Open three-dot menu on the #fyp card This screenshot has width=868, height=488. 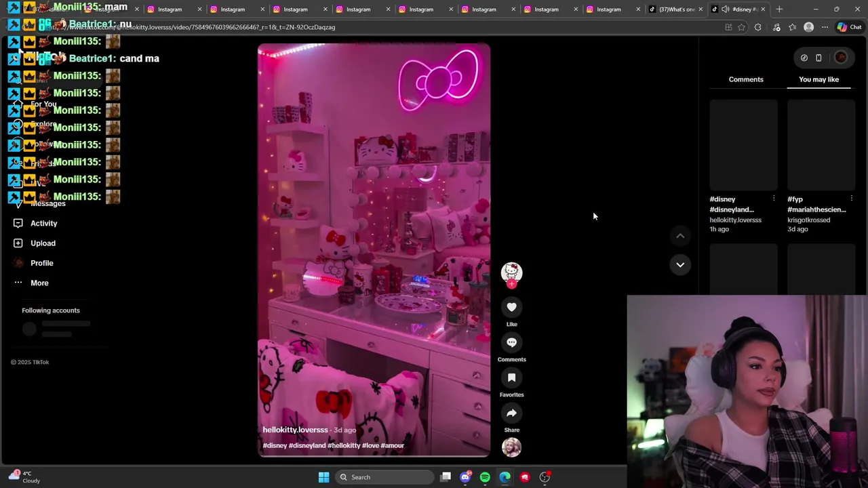(852, 199)
